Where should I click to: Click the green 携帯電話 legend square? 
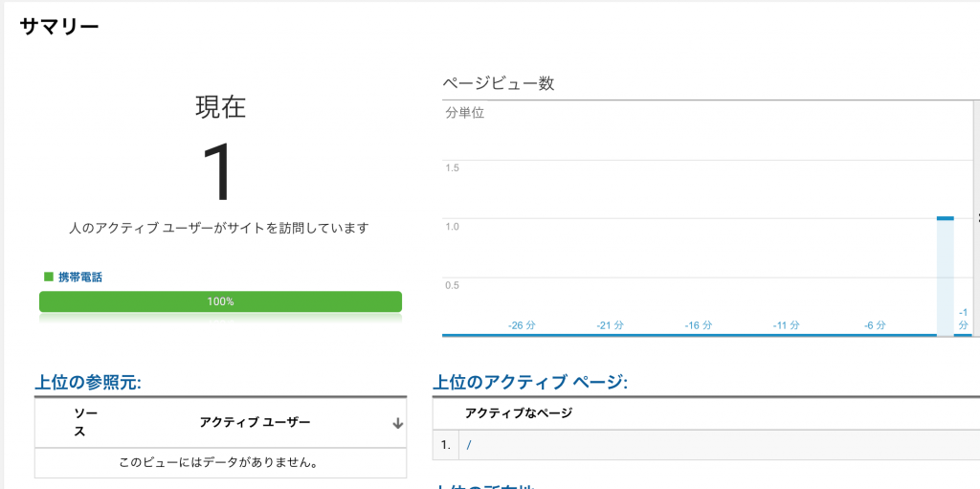click(48, 277)
